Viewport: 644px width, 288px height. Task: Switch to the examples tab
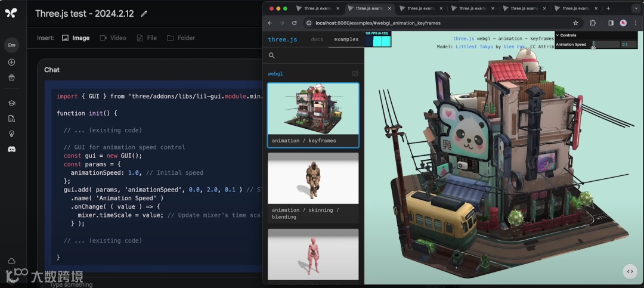pos(346,39)
